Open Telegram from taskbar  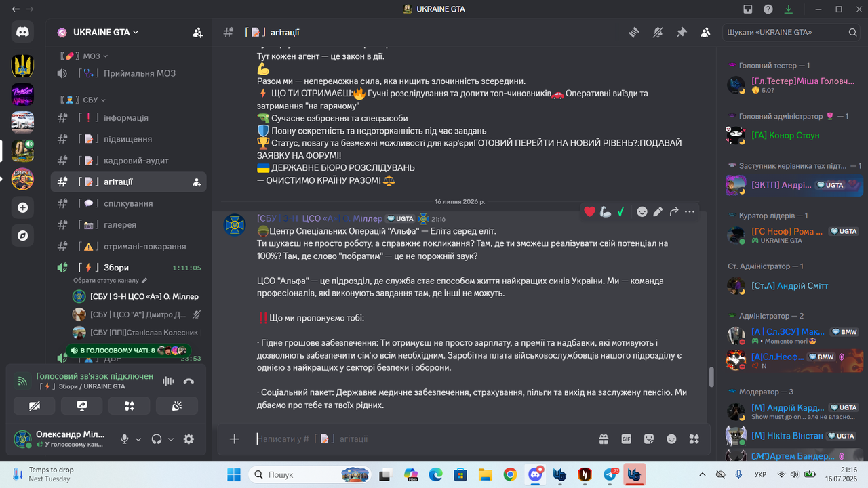pyautogui.click(x=610, y=474)
